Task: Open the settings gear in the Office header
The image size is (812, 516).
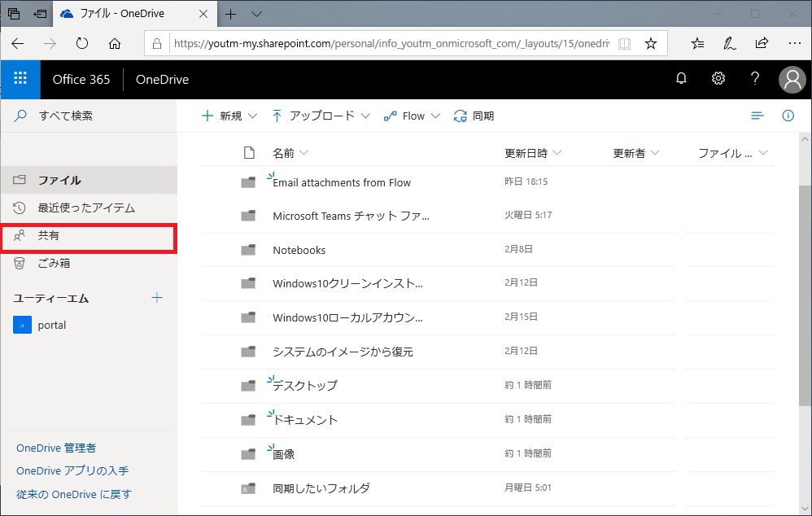Action: click(x=718, y=79)
